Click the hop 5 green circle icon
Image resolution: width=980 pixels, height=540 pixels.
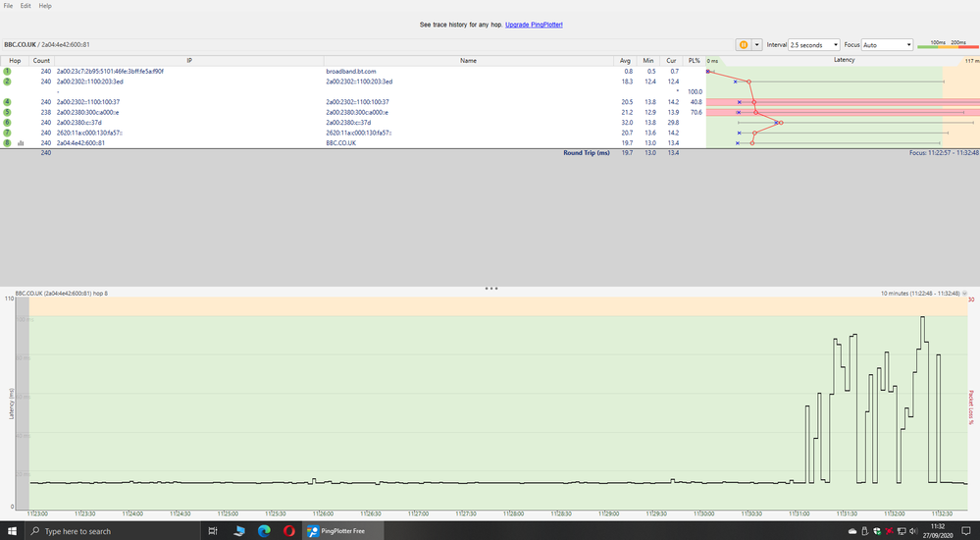(x=7, y=113)
